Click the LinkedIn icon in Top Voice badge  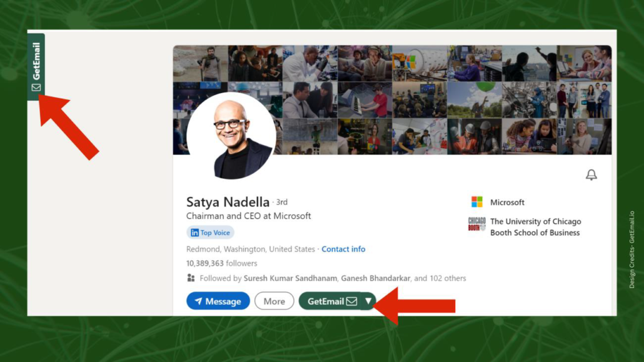(194, 233)
